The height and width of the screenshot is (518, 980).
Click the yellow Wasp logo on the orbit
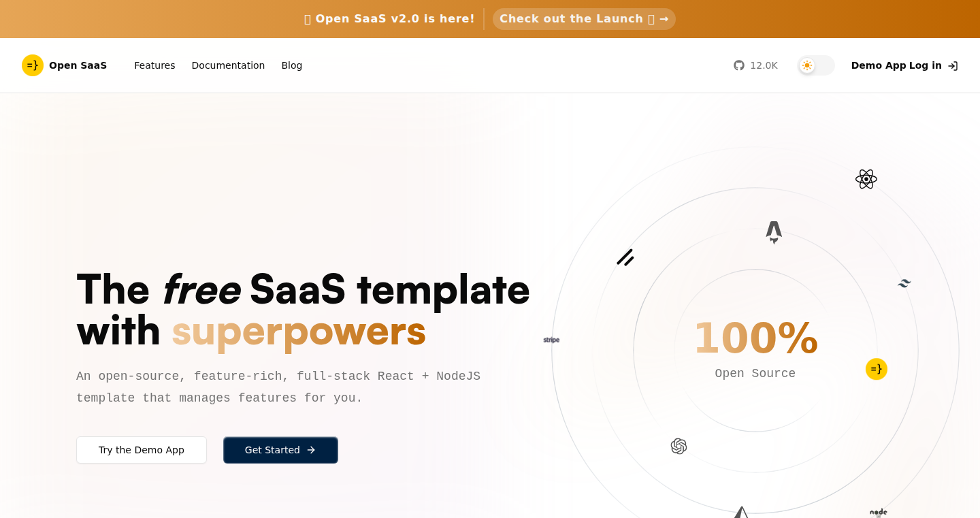[877, 369]
